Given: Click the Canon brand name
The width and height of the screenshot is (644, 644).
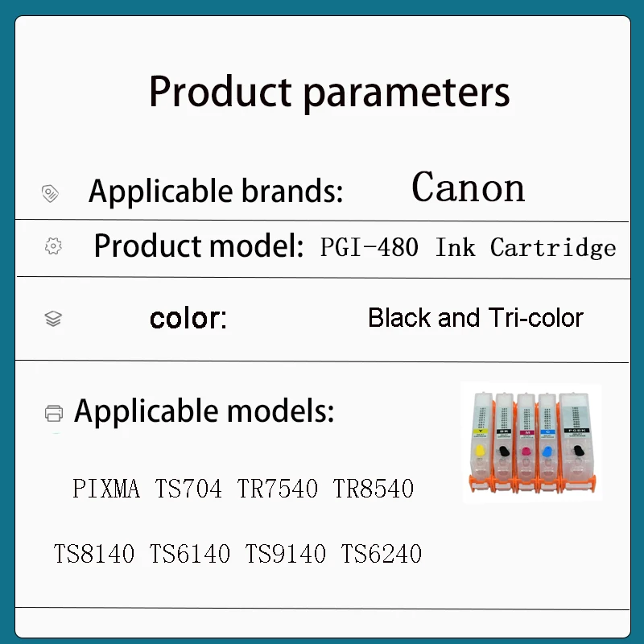Looking at the screenshot, I should pyautogui.click(x=468, y=188).
